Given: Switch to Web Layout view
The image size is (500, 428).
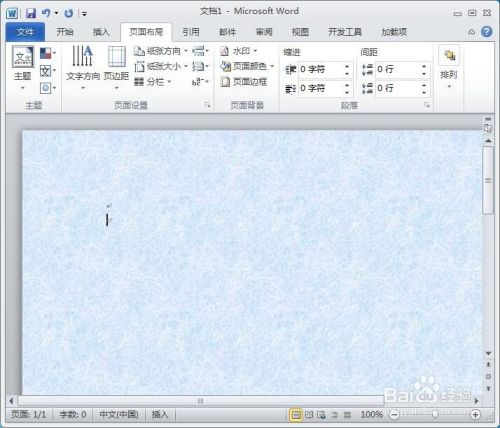Looking at the screenshot, I should (322, 415).
